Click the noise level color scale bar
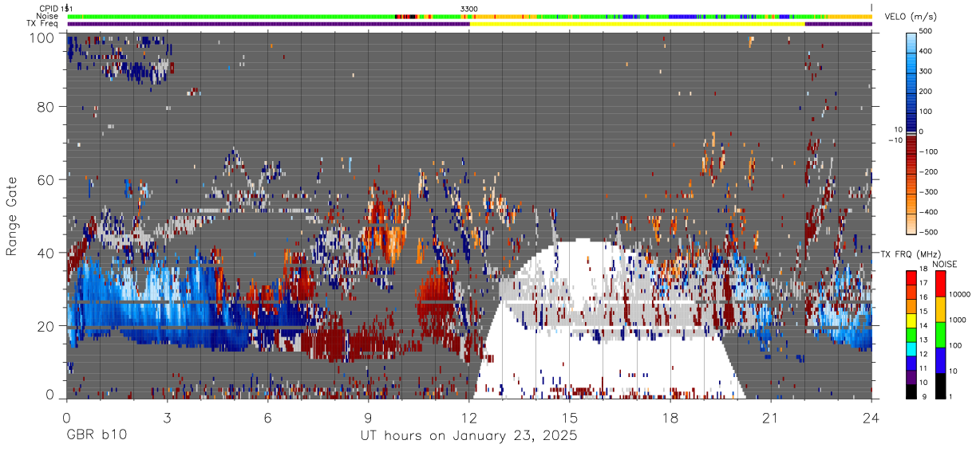This screenshot has width=980, height=452. (x=941, y=334)
